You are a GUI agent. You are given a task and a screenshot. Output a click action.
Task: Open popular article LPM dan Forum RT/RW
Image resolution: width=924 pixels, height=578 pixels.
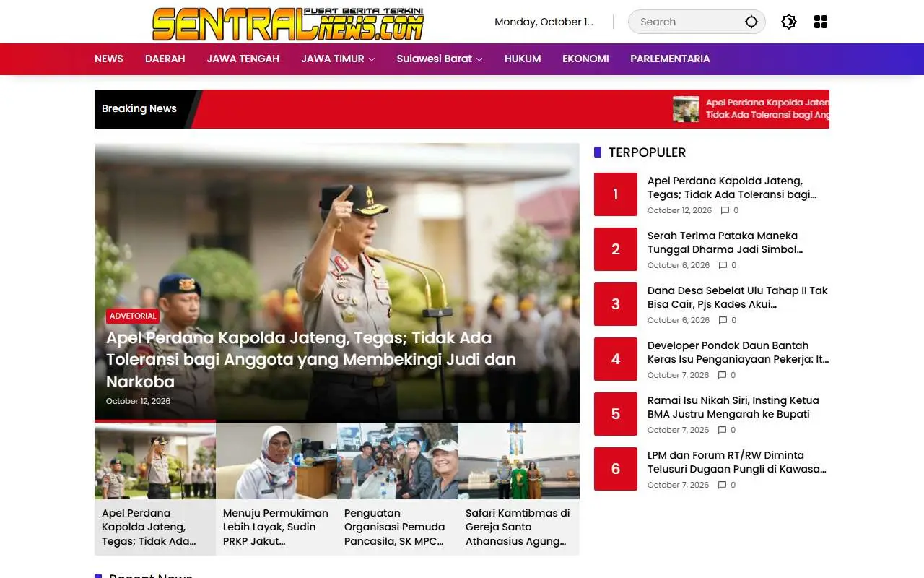coord(737,462)
